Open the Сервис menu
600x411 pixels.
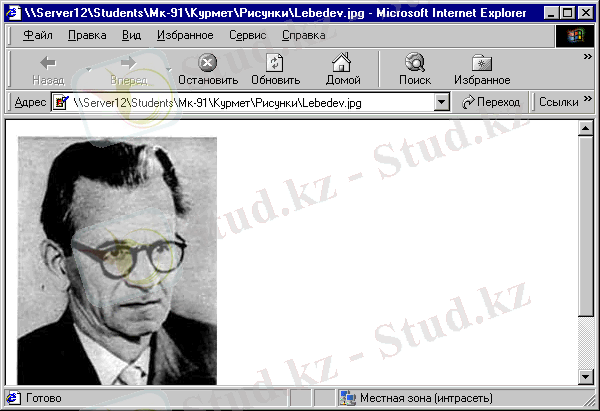click(247, 35)
